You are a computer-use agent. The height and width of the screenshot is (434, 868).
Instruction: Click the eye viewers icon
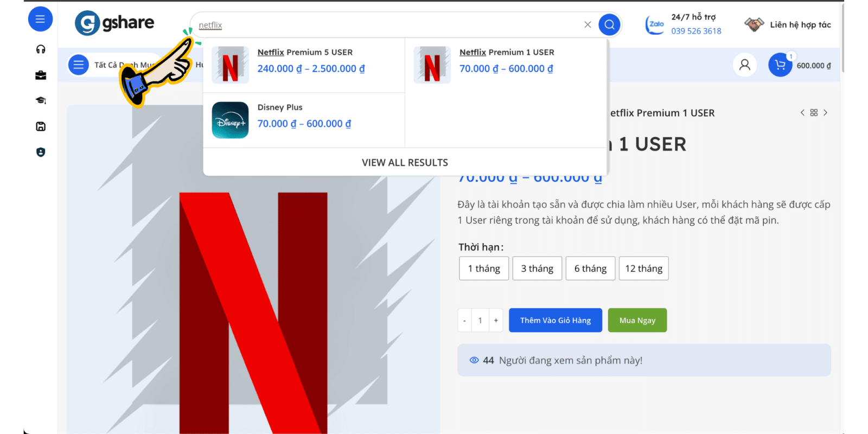click(x=474, y=360)
